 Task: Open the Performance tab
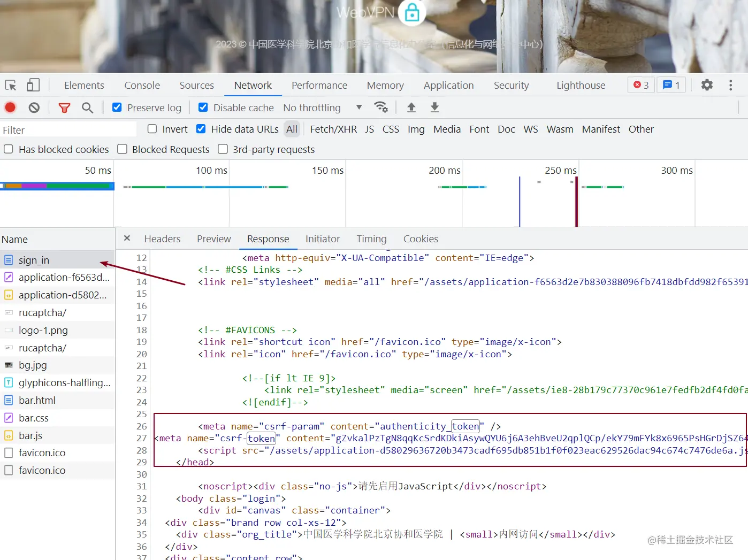pyautogui.click(x=319, y=85)
